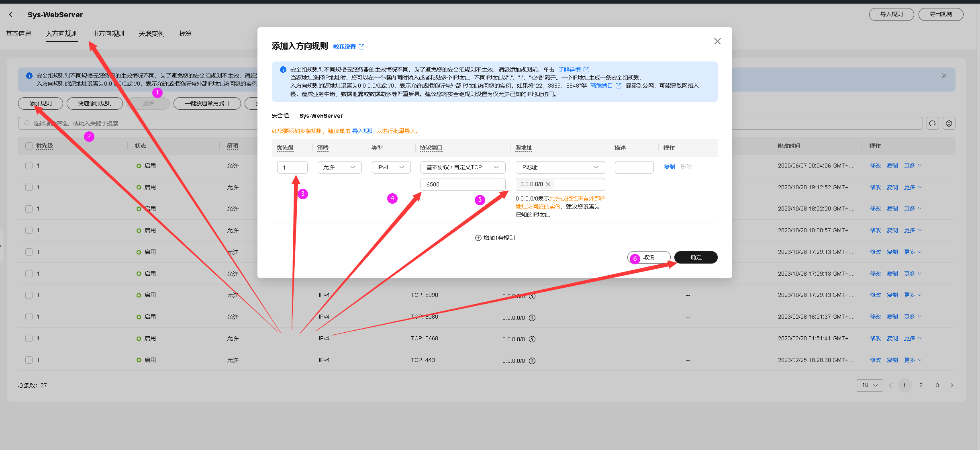The height and width of the screenshot is (450, 980).
Task: Go to next page arrow in pagination
Action: coord(951,385)
